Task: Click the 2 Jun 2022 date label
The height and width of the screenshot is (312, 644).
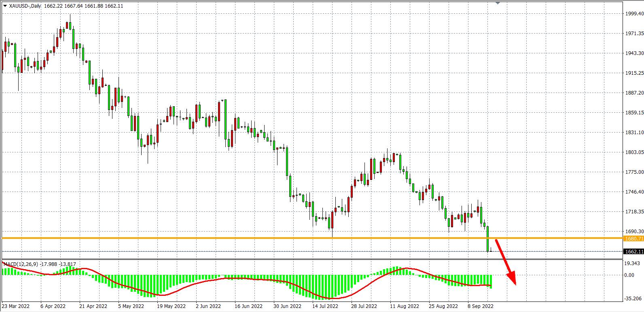Action: pyautogui.click(x=208, y=306)
